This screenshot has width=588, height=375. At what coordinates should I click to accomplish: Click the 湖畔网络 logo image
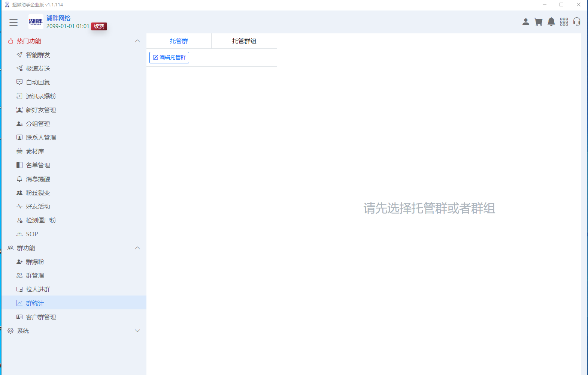(x=36, y=22)
